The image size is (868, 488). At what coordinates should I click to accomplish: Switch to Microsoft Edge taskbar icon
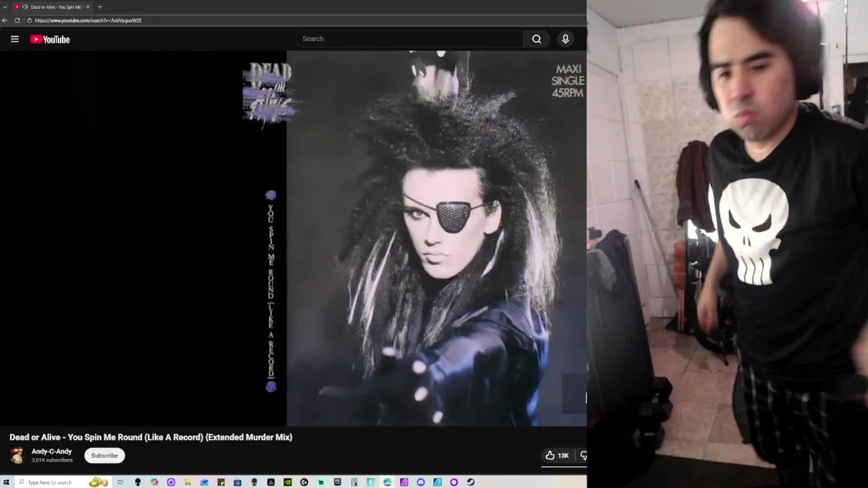click(387, 482)
